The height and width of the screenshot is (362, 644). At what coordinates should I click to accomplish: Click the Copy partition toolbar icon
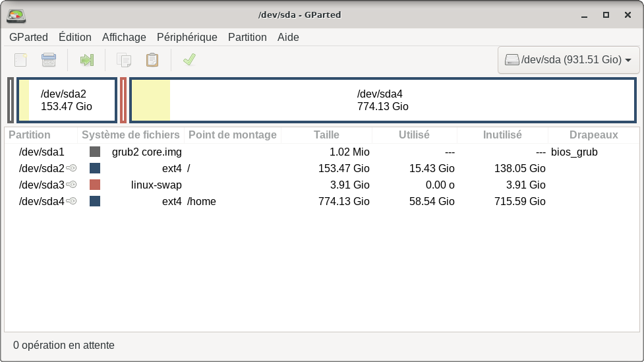click(x=124, y=60)
